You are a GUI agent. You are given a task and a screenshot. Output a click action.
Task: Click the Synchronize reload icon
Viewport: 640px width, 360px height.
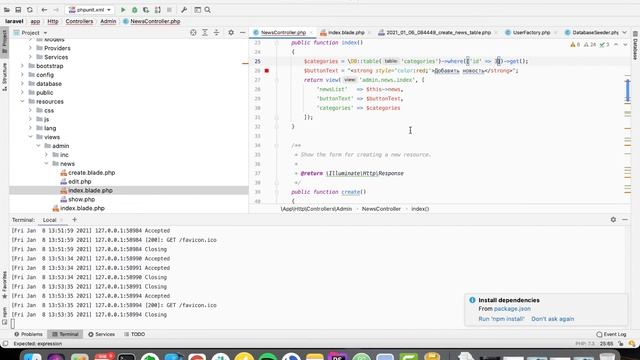click(30, 10)
